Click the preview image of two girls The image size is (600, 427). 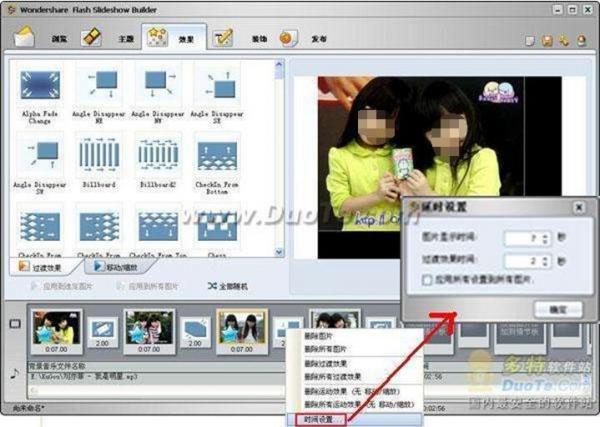click(x=421, y=153)
